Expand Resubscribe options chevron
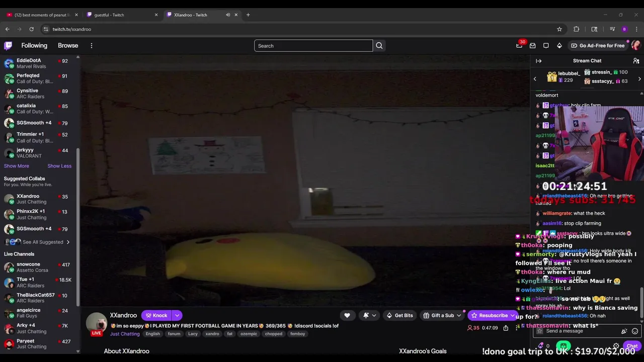Screen dimensions: 644x362 [513, 315]
